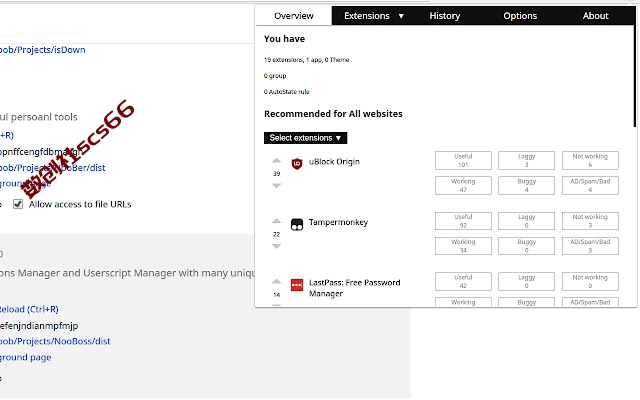The image size is (640, 400).
Task: Tag Tampermonkey as Buggy
Action: [x=527, y=246]
